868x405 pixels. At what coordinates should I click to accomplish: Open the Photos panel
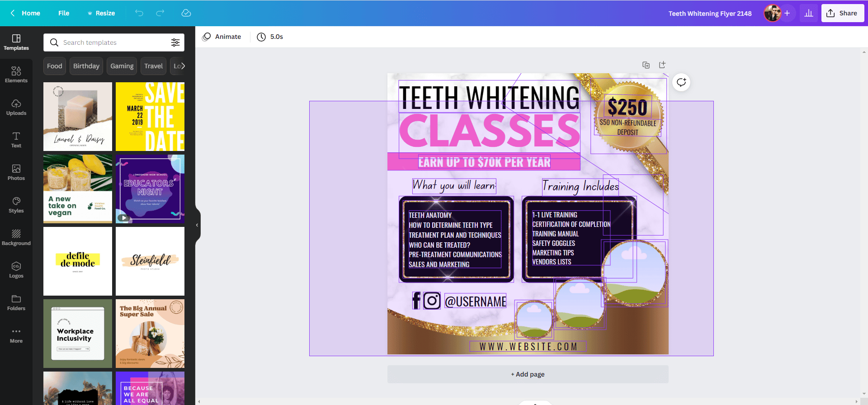pyautogui.click(x=16, y=172)
